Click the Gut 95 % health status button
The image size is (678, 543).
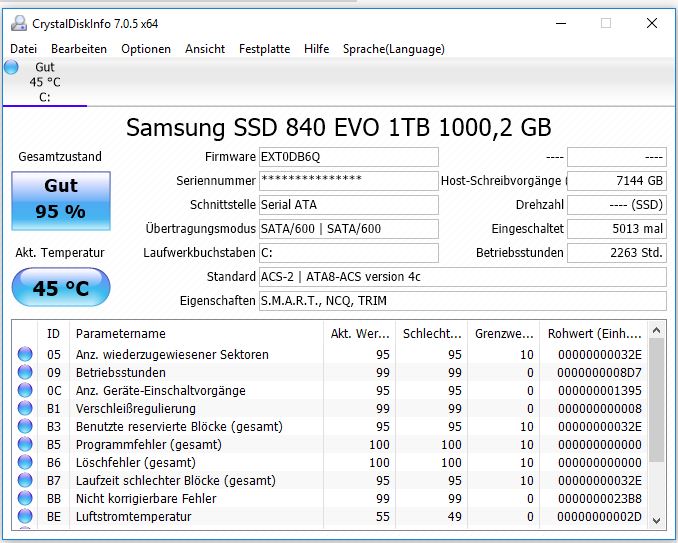[x=61, y=201]
